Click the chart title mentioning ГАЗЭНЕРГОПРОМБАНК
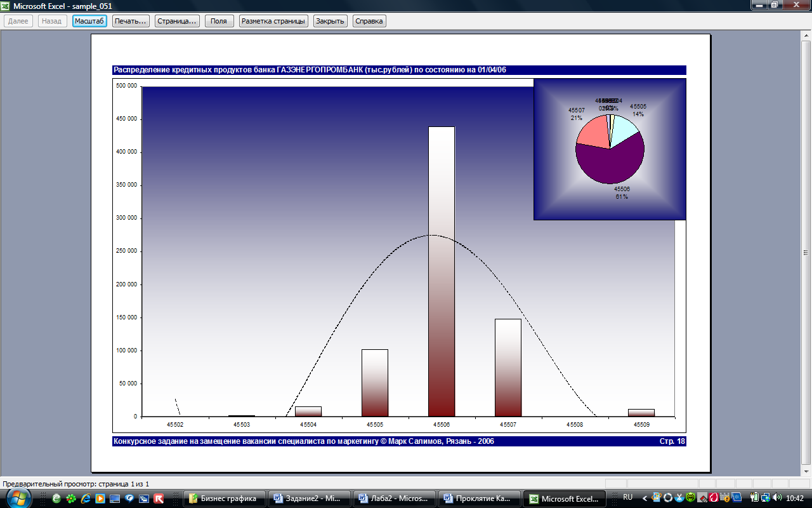812x508 pixels. [310, 70]
